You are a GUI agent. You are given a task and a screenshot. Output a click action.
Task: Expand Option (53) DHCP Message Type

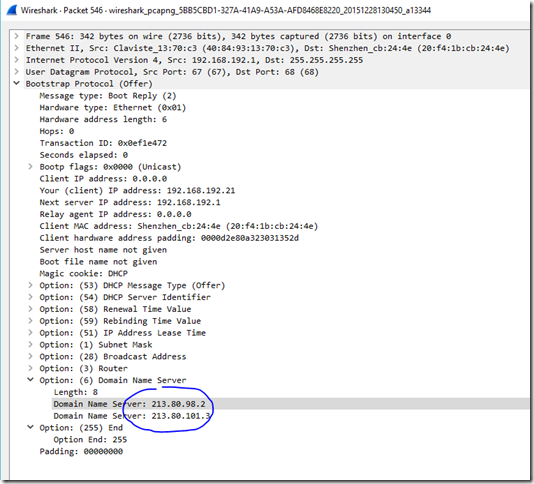pos(30,285)
